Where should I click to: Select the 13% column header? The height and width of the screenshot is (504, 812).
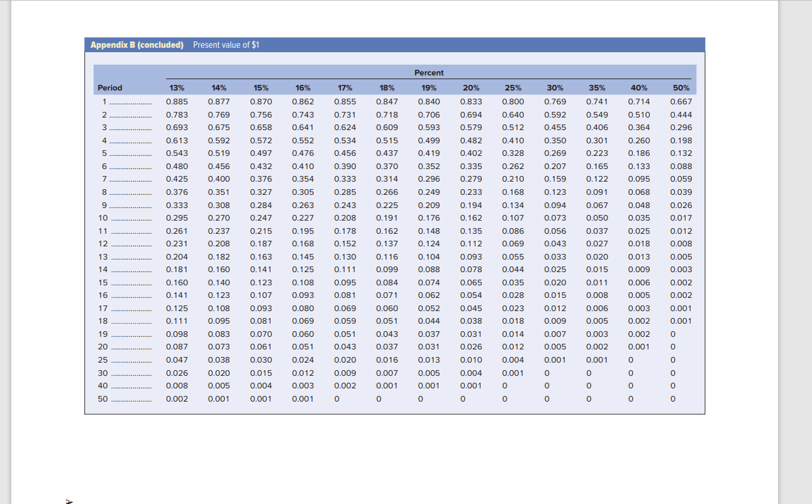point(178,87)
